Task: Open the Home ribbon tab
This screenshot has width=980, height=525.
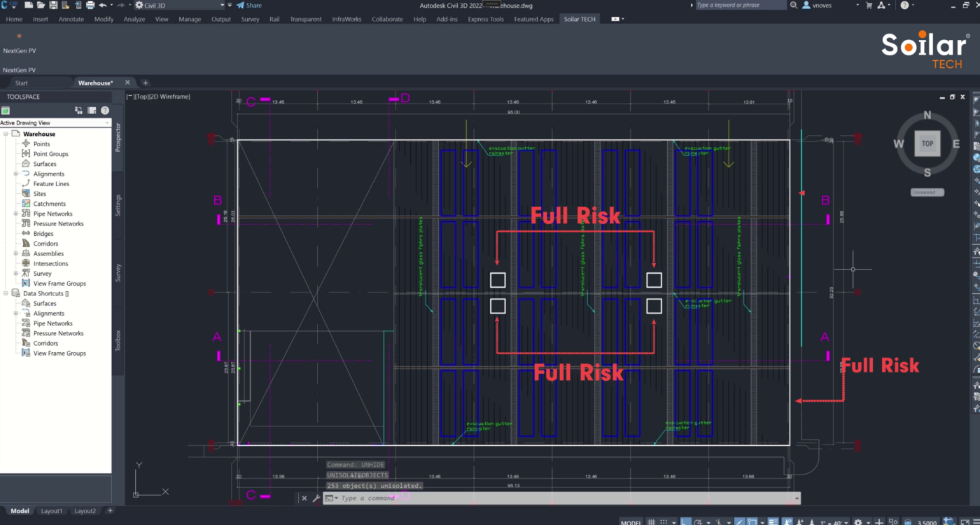Action: (x=14, y=19)
